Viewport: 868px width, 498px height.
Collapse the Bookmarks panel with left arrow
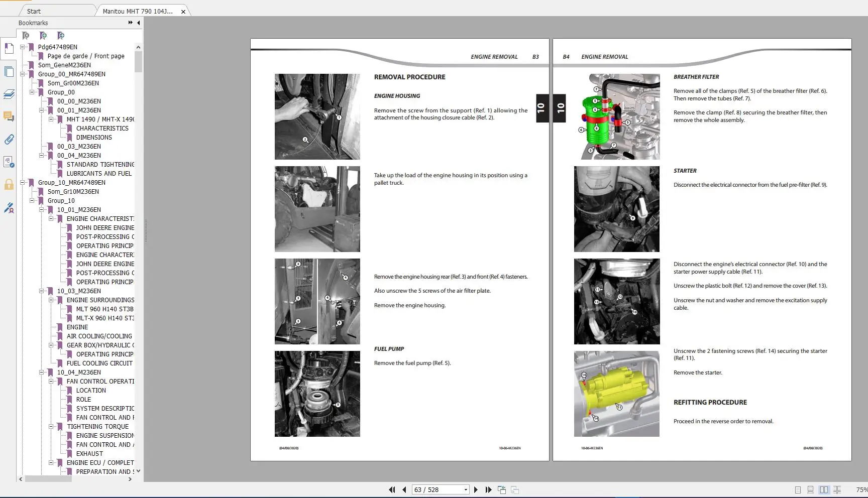click(x=138, y=23)
